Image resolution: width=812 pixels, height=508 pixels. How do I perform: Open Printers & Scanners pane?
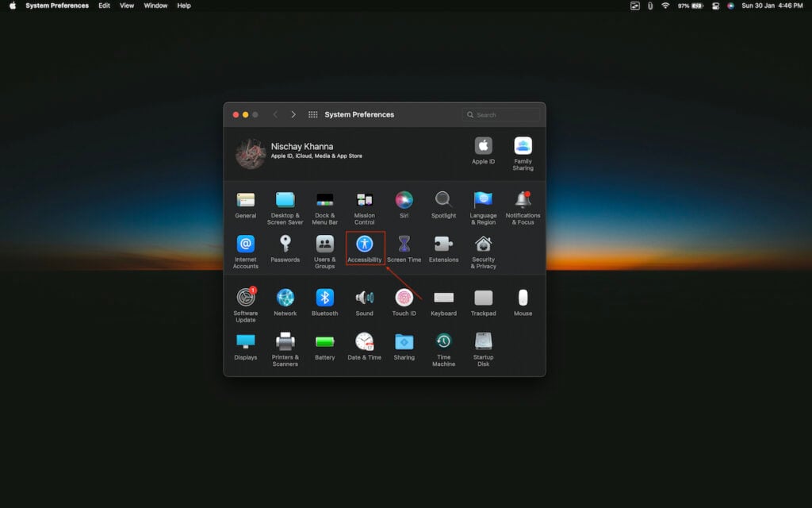[x=285, y=350]
